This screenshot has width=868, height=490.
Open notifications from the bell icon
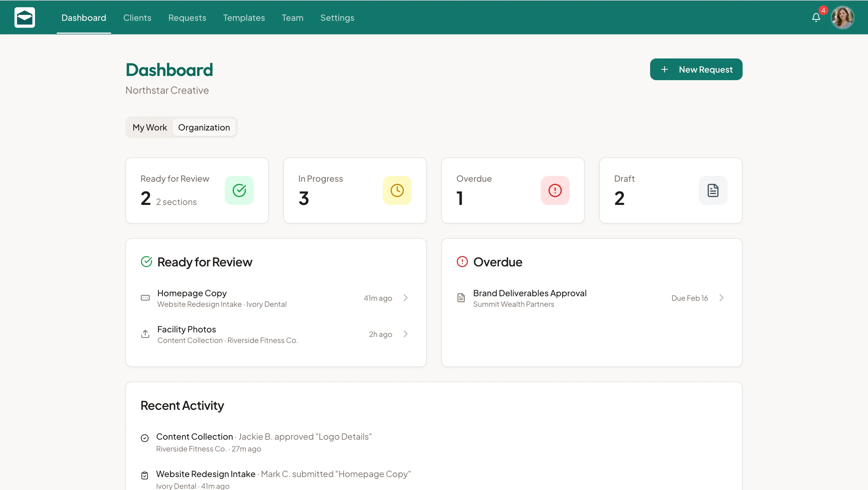click(x=816, y=17)
